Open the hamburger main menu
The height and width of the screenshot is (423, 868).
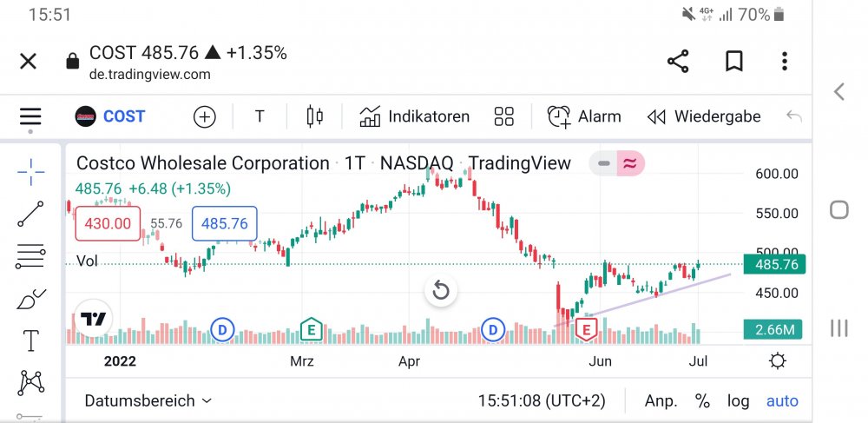tap(30, 116)
